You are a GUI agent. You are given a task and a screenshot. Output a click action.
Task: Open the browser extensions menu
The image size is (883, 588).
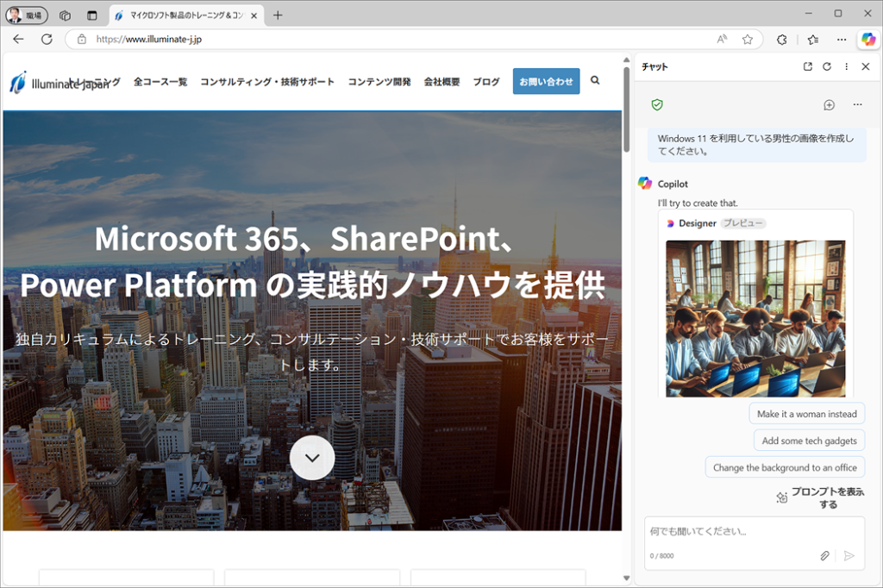(x=782, y=39)
